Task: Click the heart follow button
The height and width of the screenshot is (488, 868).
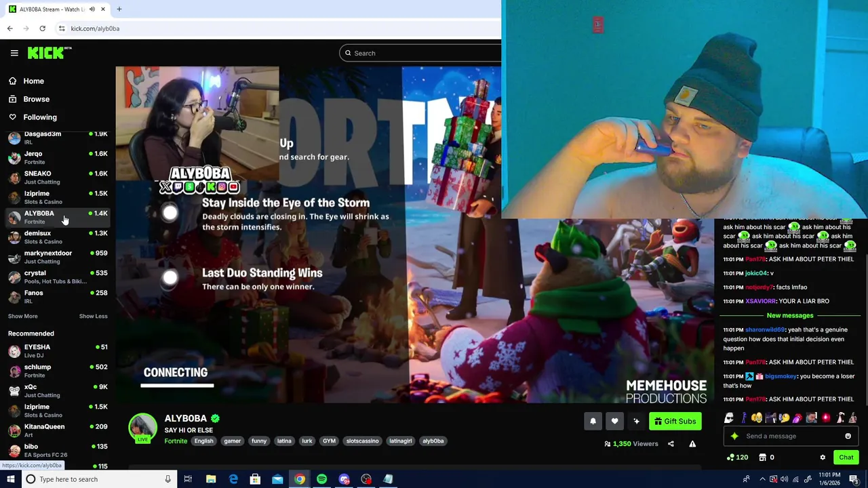Action: pos(614,422)
